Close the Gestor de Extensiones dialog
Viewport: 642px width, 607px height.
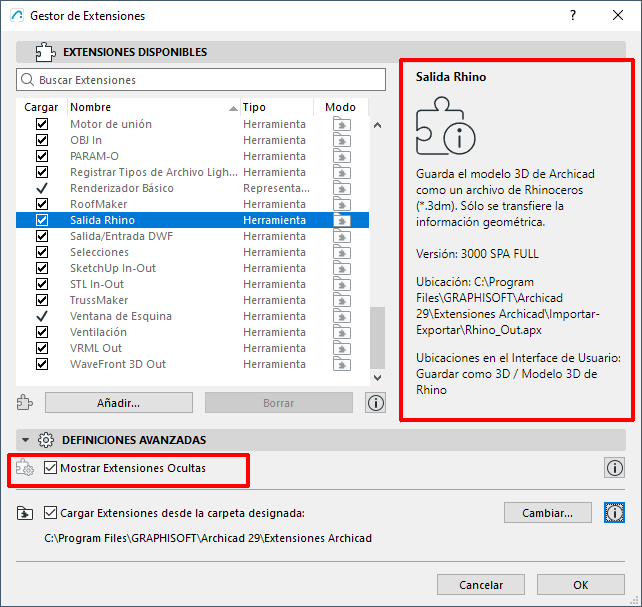coord(618,16)
